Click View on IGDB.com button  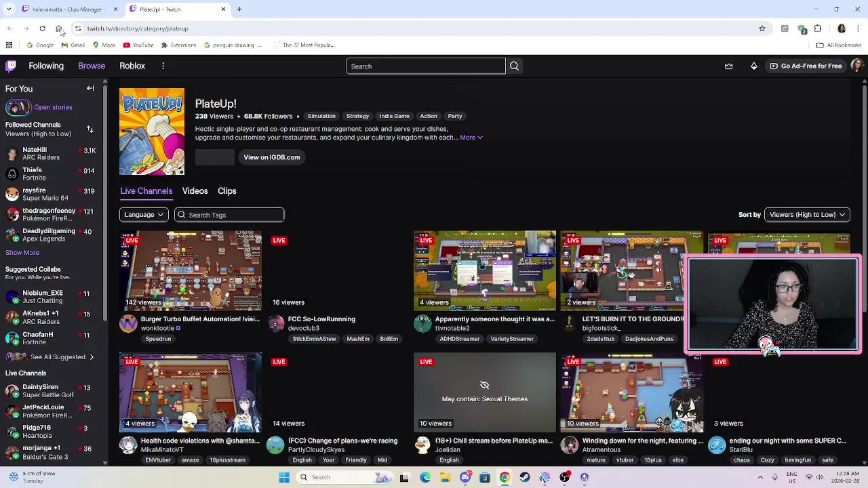[x=271, y=157]
